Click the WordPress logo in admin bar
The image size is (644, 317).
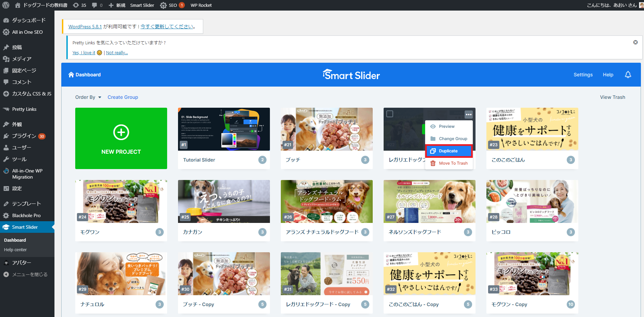[6, 5]
